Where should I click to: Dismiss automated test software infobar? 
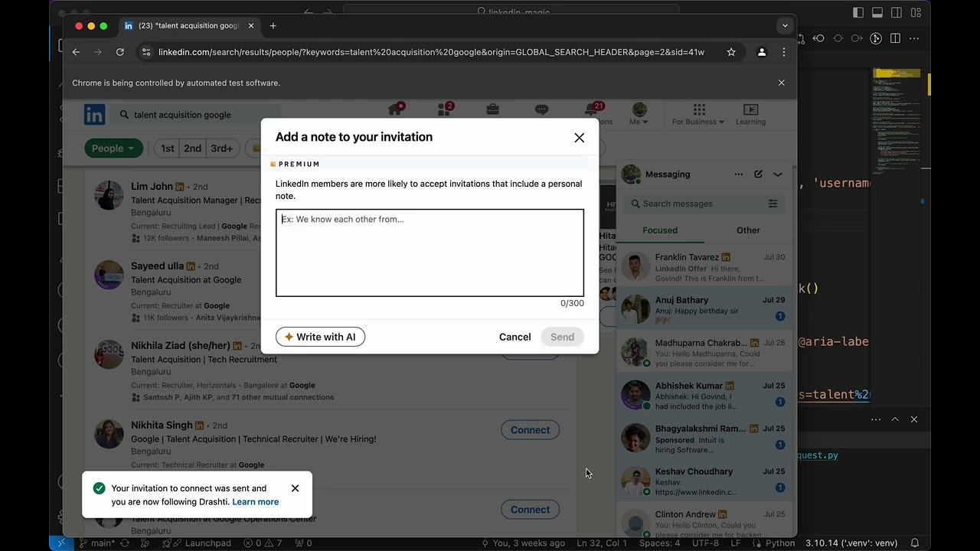pos(781,83)
